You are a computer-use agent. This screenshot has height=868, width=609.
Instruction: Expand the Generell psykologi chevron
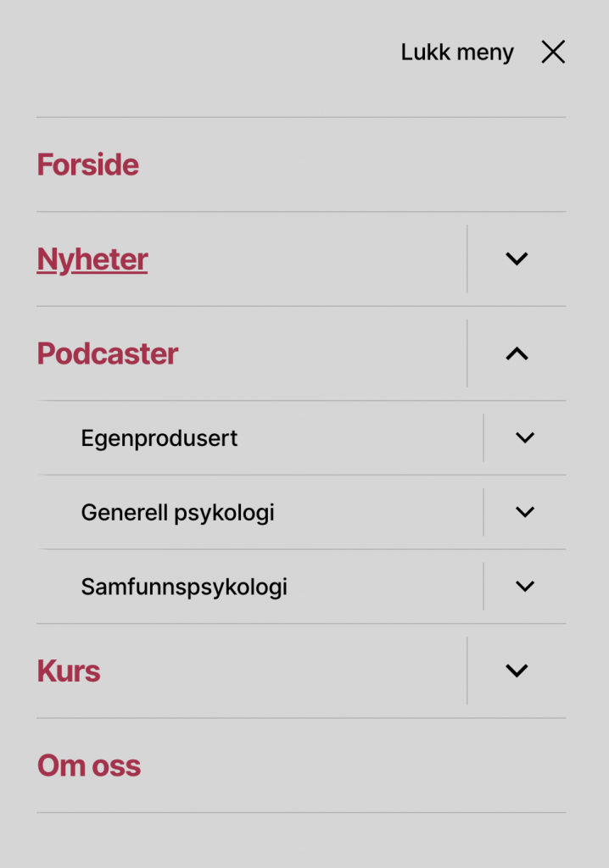click(x=525, y=512)
